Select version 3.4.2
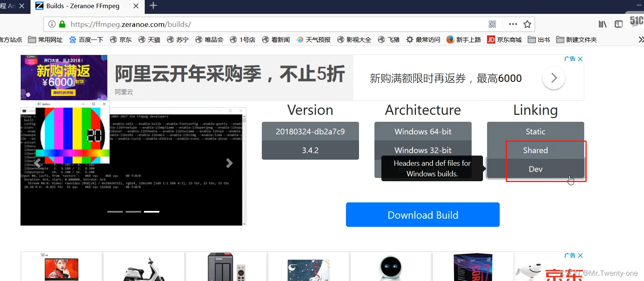Viewport: 644px width, 281px height. click(310, 150)
